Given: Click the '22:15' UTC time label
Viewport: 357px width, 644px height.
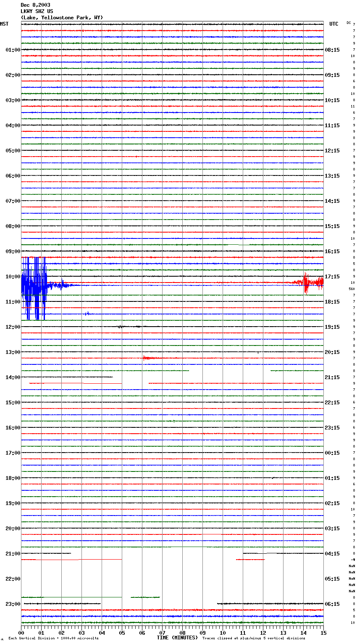Looking at the screenshot, I should pyautogui.click(x=332, y=403).
